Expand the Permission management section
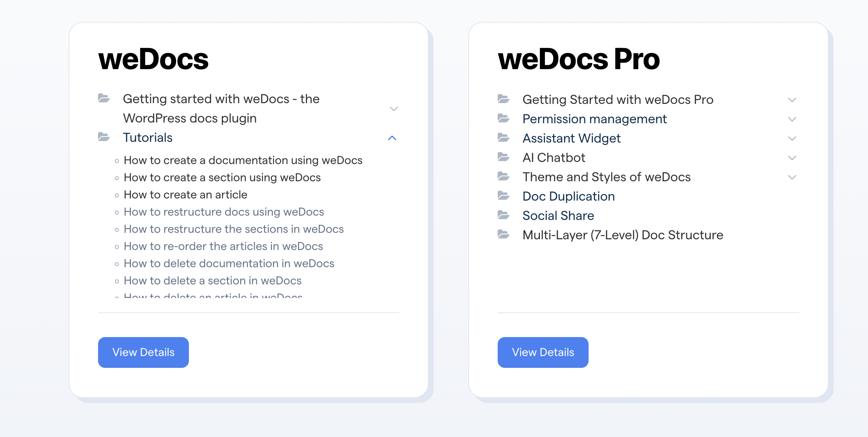 point(792,119)
